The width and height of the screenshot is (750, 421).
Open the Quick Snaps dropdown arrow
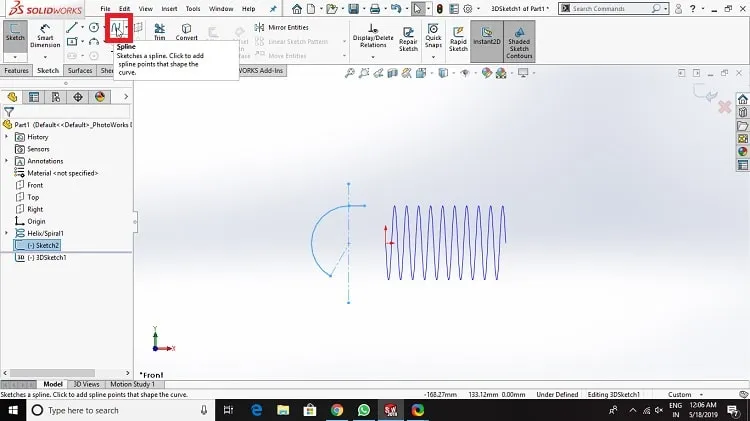point(433,57)
